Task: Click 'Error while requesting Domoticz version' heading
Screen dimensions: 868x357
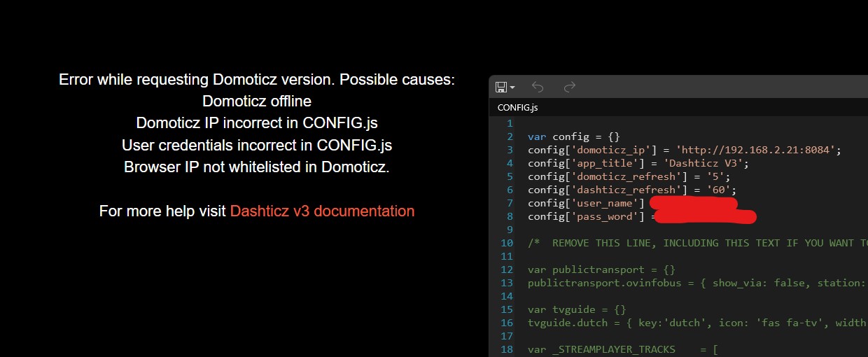Action: coord(257,80)
